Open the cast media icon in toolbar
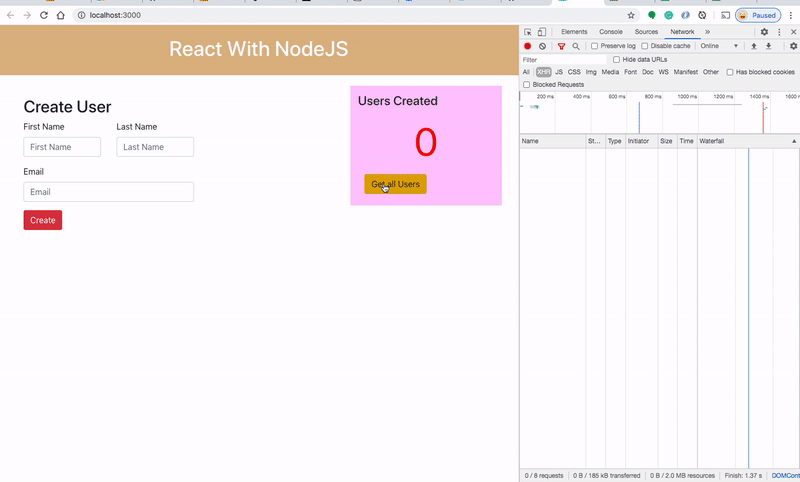The width and height of the screenshot is (800, 482). click(x=725, y=15)
